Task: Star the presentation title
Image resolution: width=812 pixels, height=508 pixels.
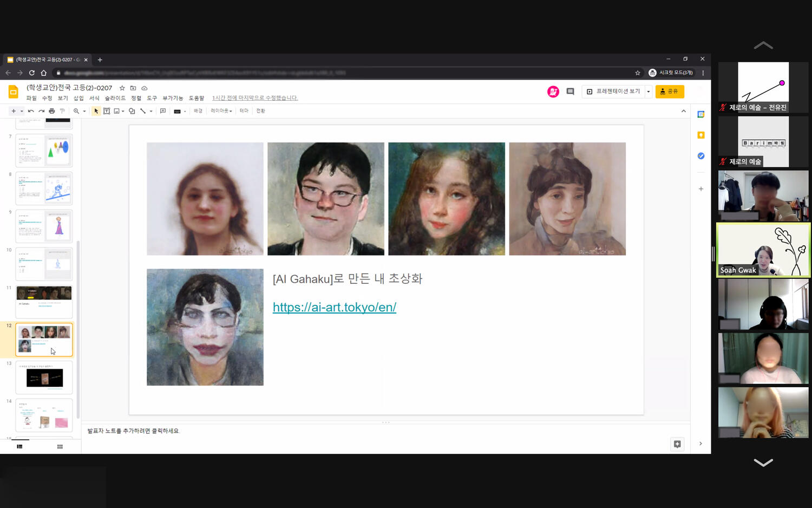Action: [x=122, y=88]
